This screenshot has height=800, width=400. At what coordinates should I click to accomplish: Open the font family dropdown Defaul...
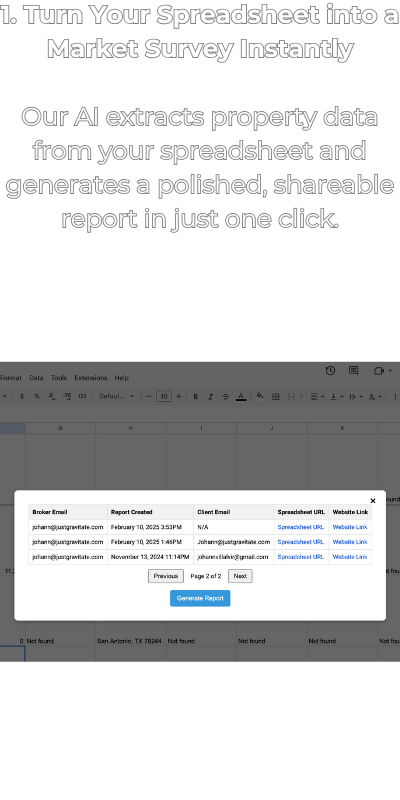click(x=116, y=396)
